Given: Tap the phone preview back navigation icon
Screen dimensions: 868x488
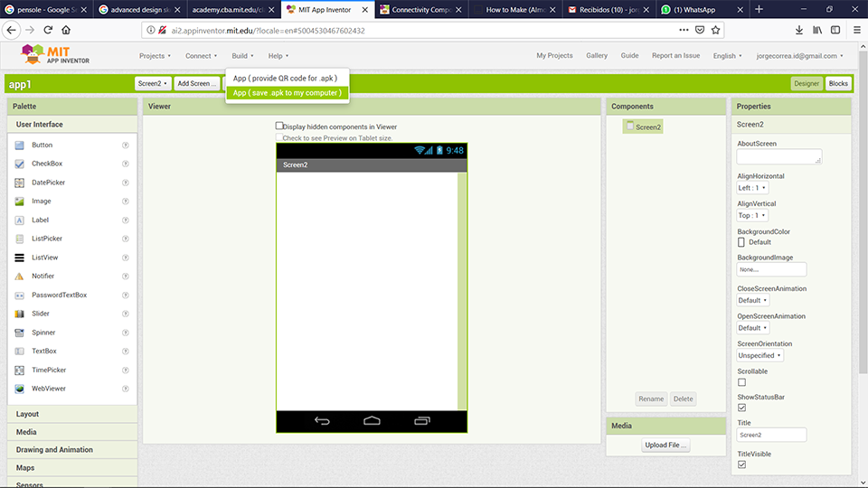Looking at the screenshot, I should click(322, 421).
